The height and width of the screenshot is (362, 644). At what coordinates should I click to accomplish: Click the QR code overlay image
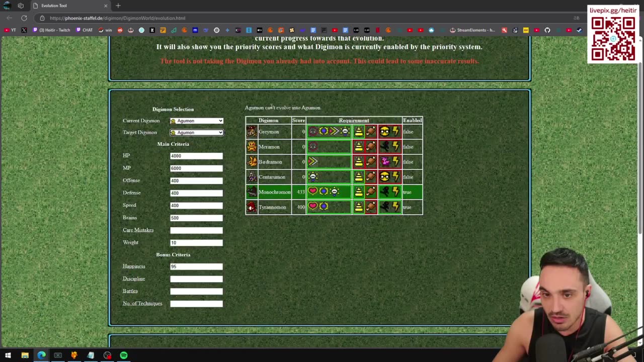click(613, 39)
